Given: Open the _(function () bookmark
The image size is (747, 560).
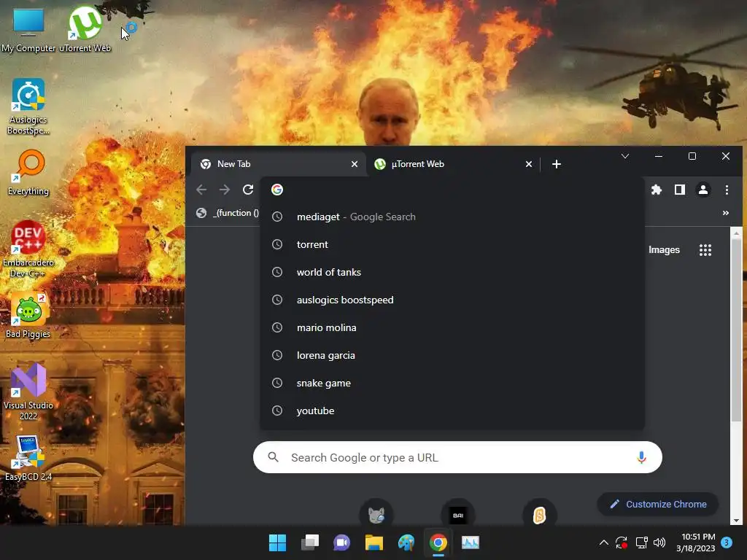Looking at the screenshot, I should [228, 213].
